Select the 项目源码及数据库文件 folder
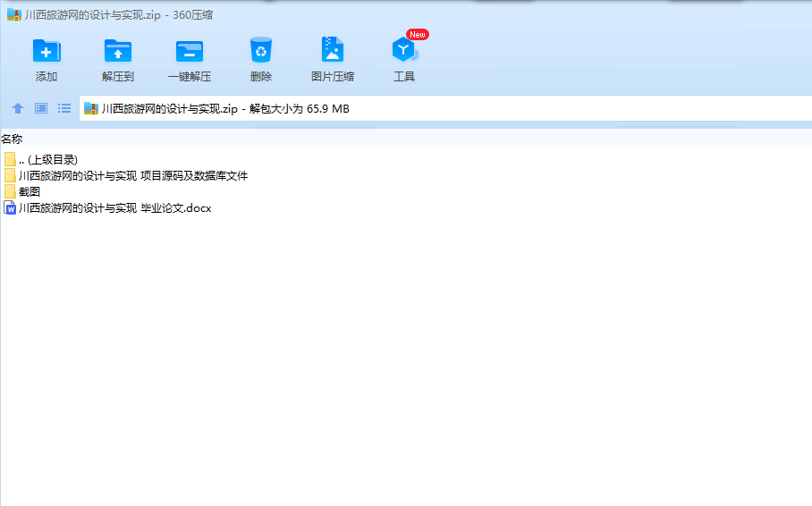Image resolution: width=812 pixels, height=506 pixels. tap(126, 175)
